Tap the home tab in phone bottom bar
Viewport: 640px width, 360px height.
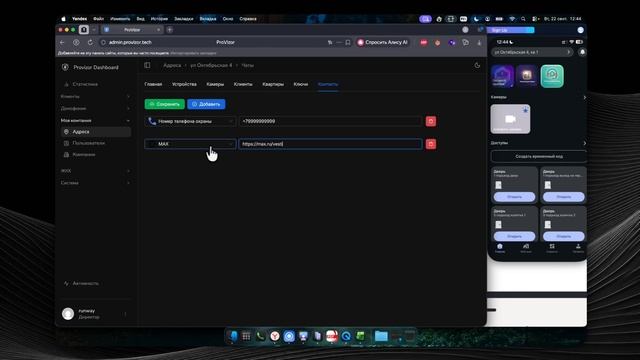pyautogui.click(x=500, y=248)
